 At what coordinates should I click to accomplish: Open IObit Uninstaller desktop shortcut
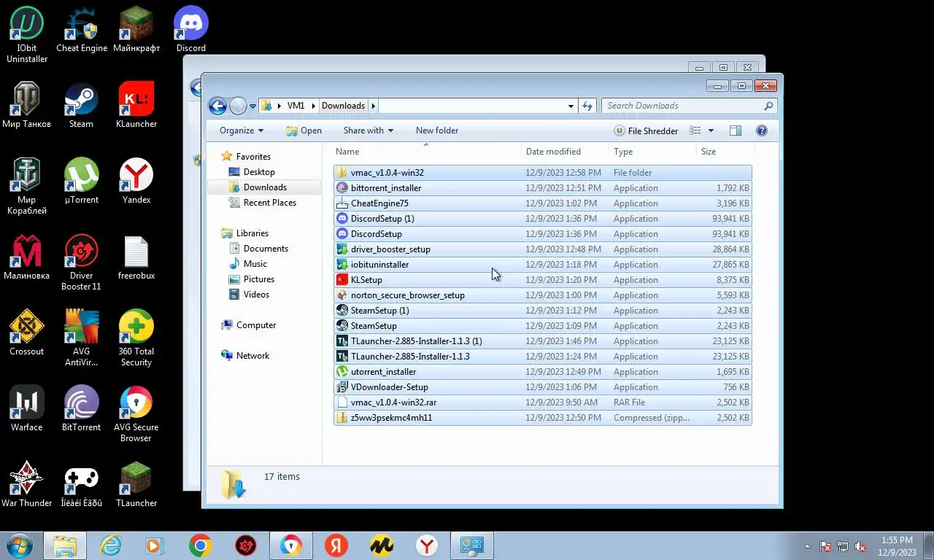[27, 34]
